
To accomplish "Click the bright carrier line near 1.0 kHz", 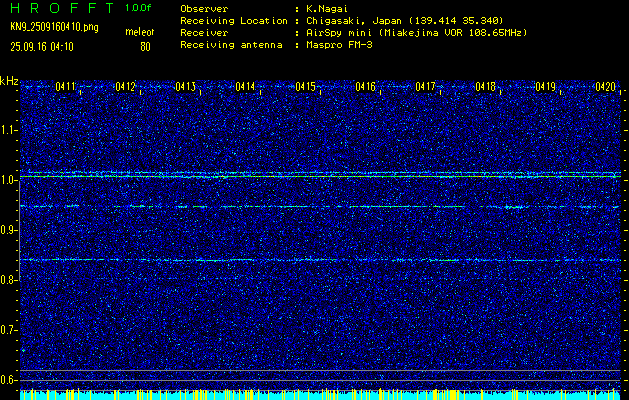I will tap(321, 176).
